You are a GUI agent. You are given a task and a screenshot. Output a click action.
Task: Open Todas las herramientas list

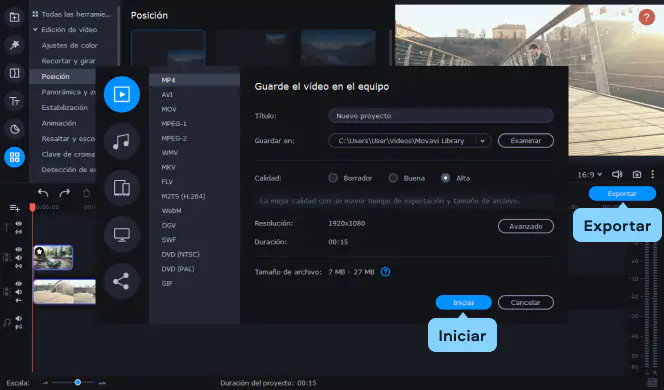72,14
